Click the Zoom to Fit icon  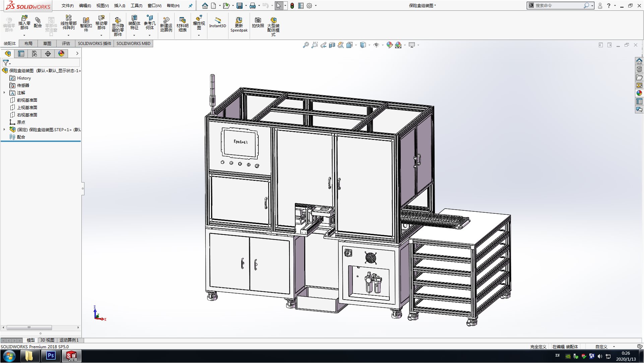coord(306,45)
